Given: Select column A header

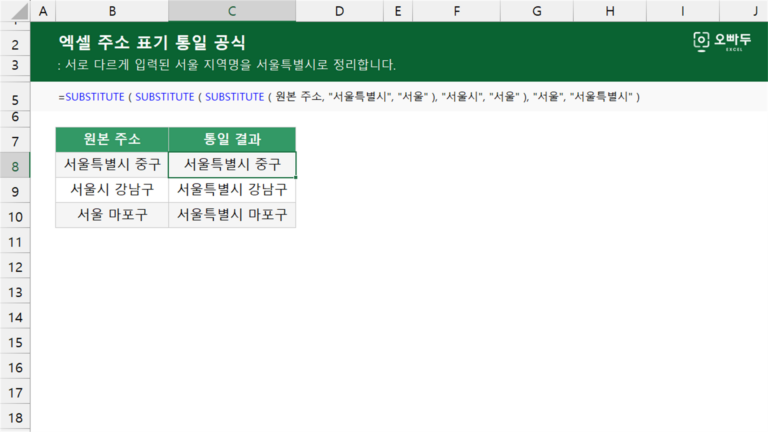Looking at the screenshot, I should pos(43,11).
